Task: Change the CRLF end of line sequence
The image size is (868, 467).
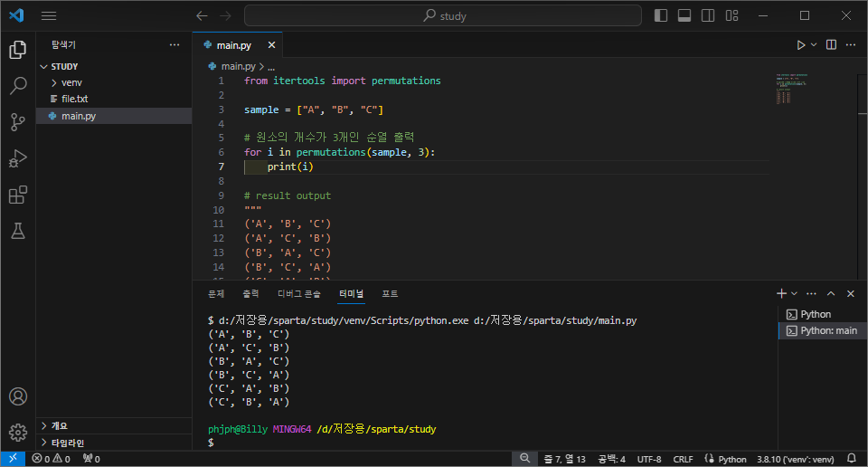Action: tap(684, 459)
